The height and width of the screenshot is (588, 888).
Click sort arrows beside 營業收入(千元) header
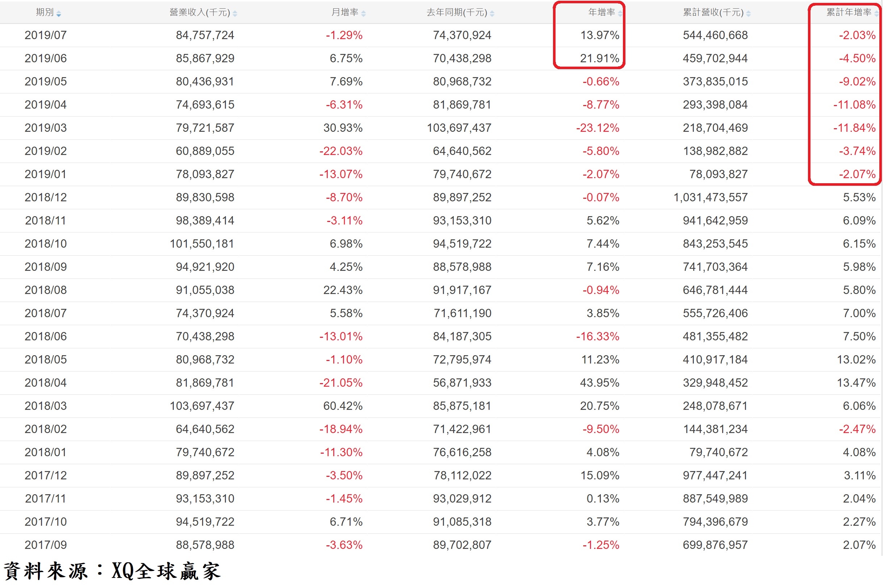[235, 13]
